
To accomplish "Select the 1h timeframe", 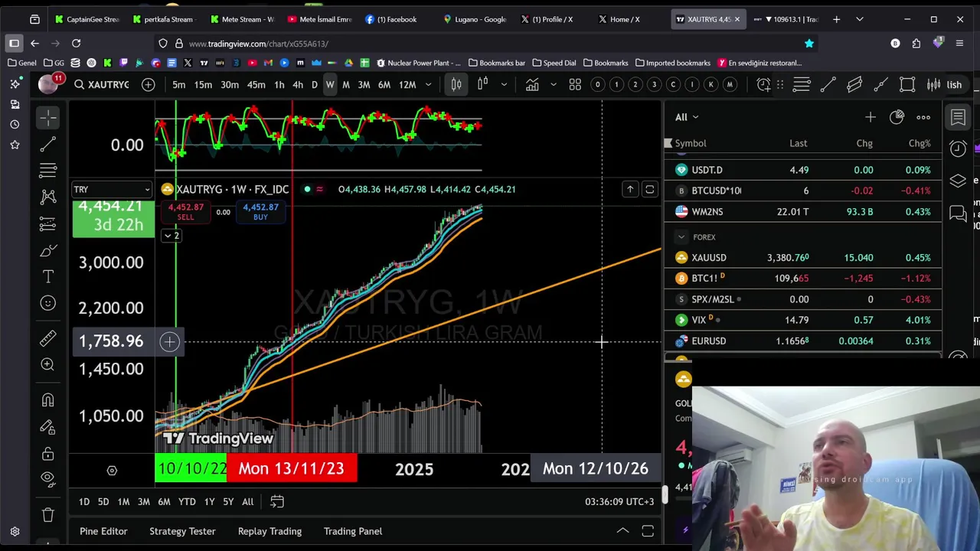I will click(x=279, y=84).
